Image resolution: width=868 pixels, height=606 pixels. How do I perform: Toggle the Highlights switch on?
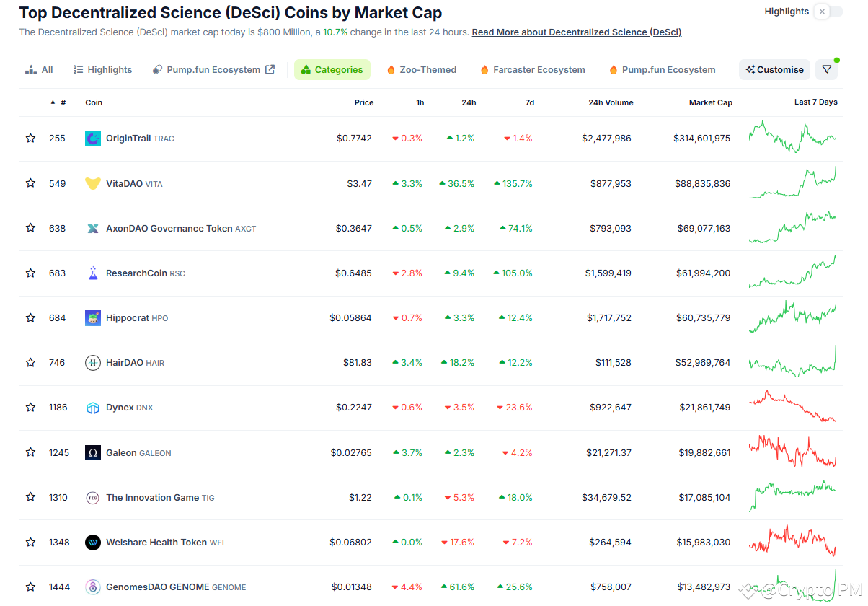tap(828, 12)
